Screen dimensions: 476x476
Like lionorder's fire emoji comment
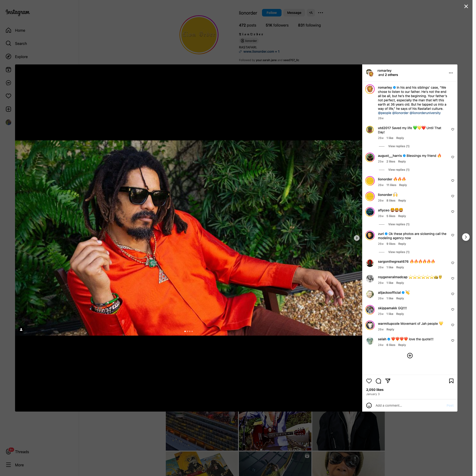(x=452, y=181)
